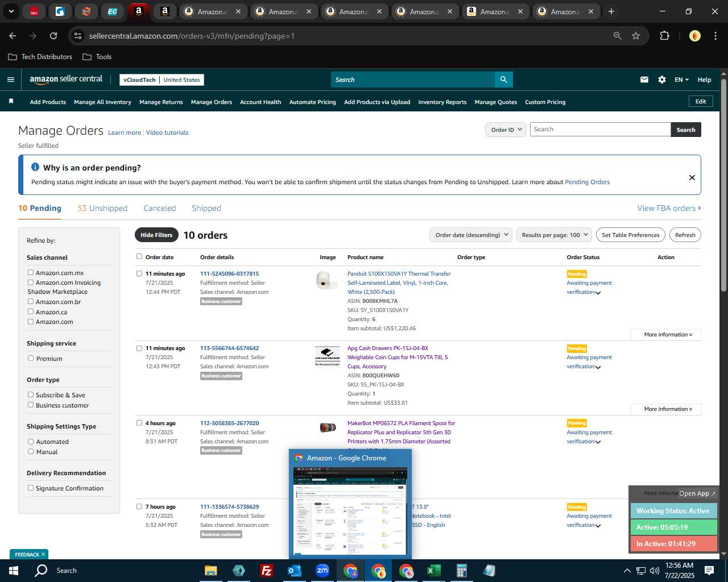Open the settings gear icon
The width and height of the screenshot is (728, 582).
tap(662, 80)
